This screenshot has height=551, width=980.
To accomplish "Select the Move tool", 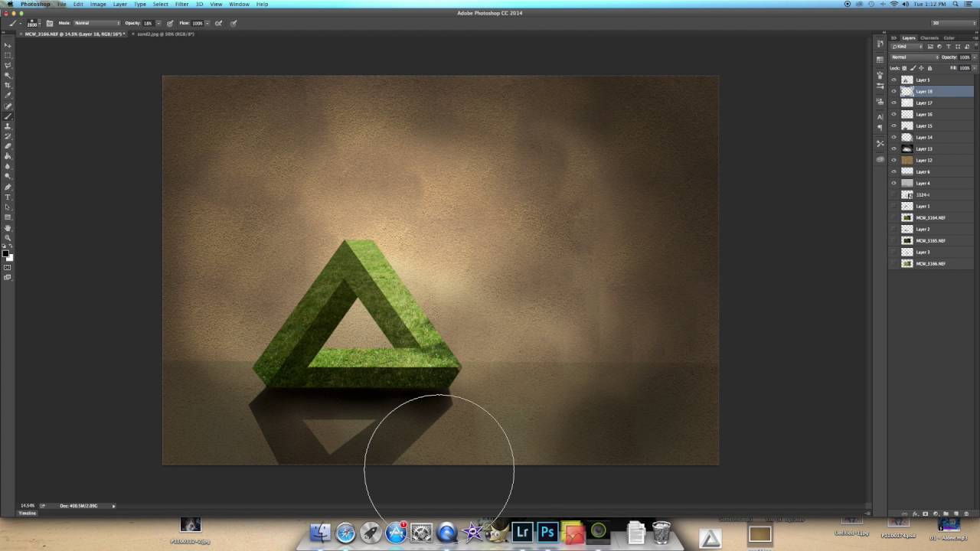I will click(8, 45).
